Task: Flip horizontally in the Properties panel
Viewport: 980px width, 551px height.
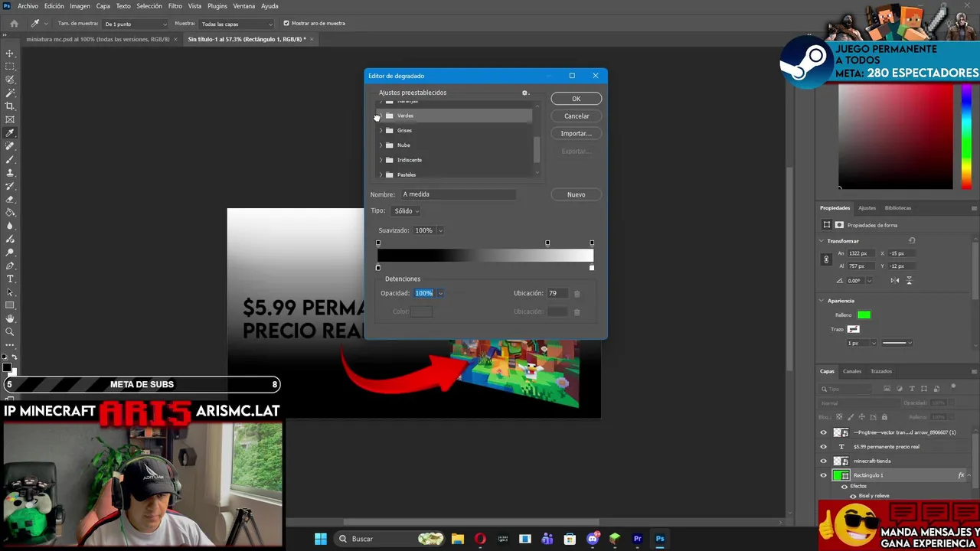Action: 895,280
